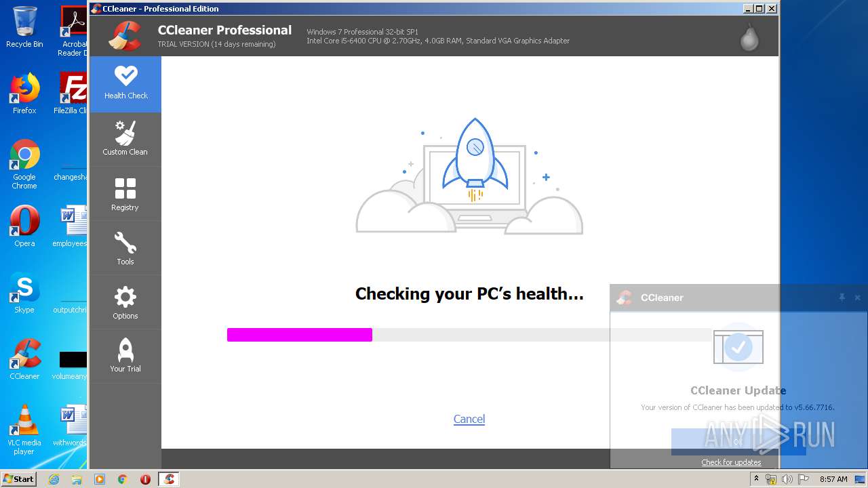Viewport: 868px width, 488px height.
Task: Open the Options gear section
Action: 125,302
